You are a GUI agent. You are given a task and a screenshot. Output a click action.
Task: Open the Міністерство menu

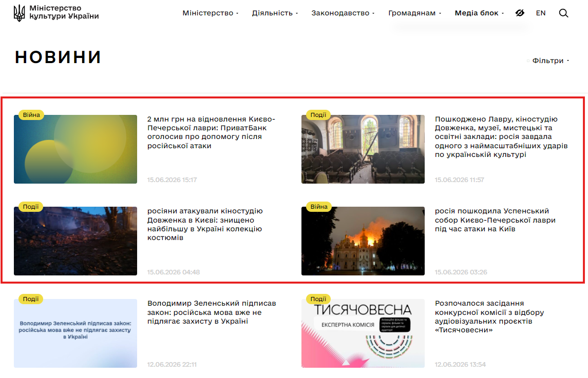point(211,13)
